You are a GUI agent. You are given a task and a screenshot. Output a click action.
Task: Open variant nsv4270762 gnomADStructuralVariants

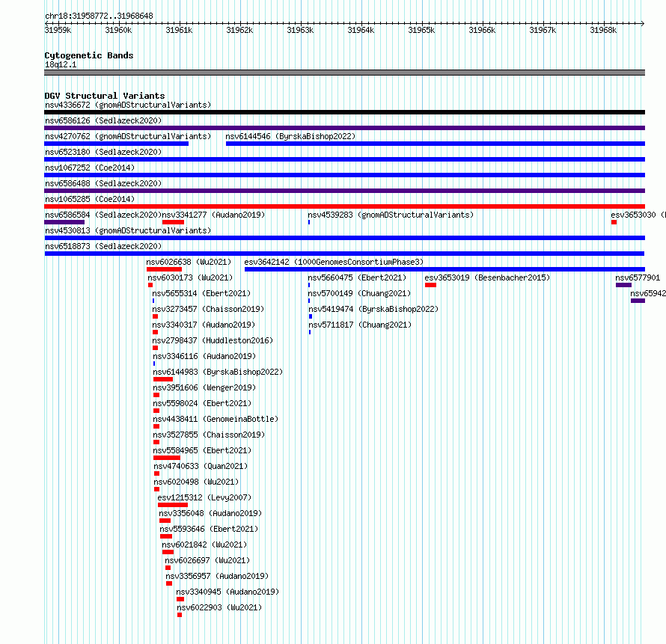pos(128,136)
